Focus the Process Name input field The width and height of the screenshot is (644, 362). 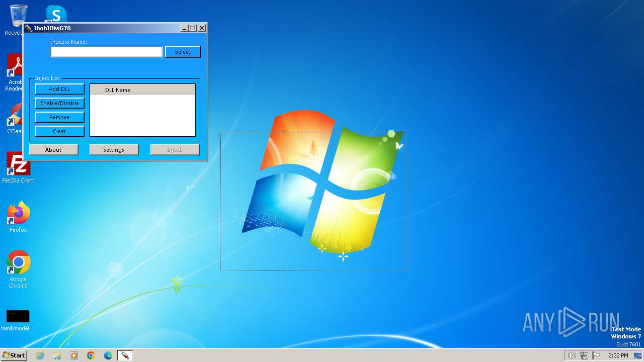click(107, 52)
